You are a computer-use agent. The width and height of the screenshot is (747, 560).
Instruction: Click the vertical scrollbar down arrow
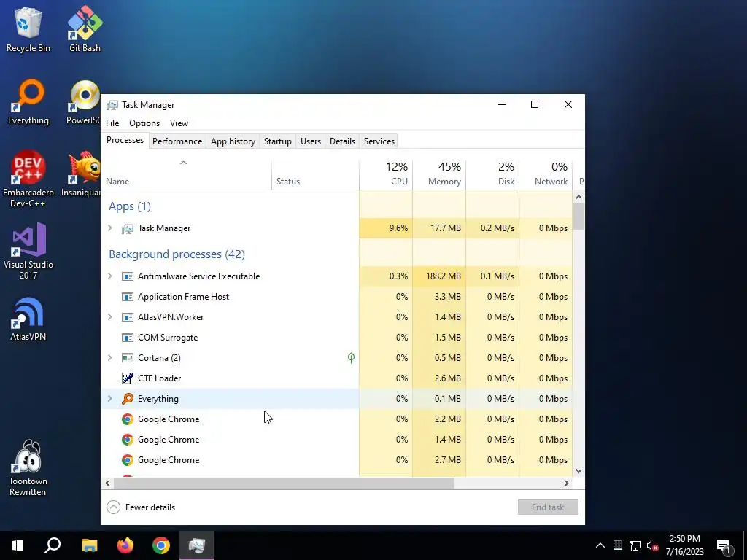coord(578,471)
